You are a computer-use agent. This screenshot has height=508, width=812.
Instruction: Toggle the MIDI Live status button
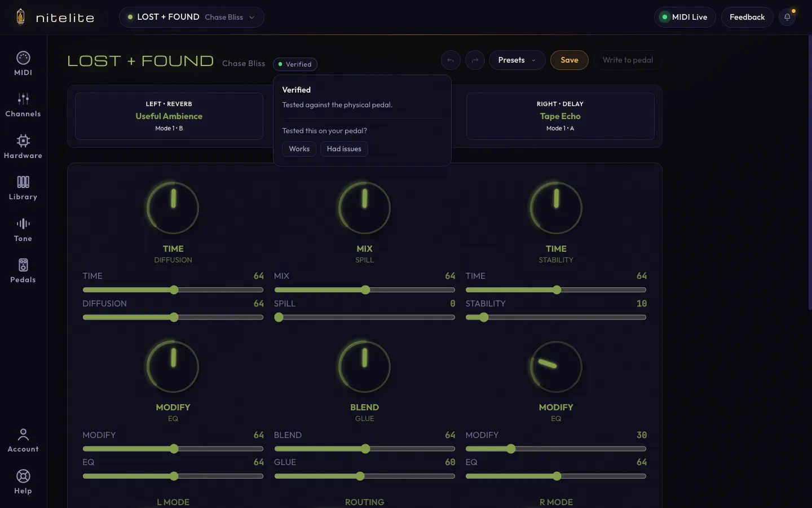click(x=685, y=17)
